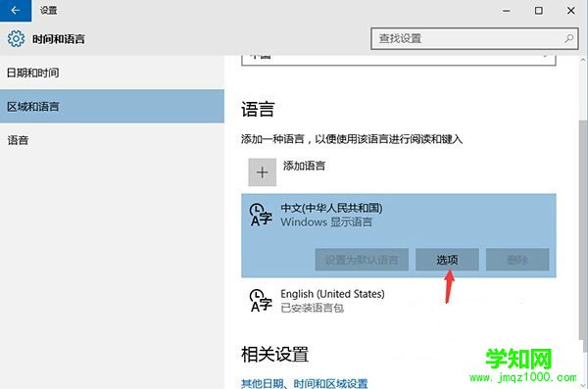Maximize the 设置 window
588x389 pixels.
(538, 11)
